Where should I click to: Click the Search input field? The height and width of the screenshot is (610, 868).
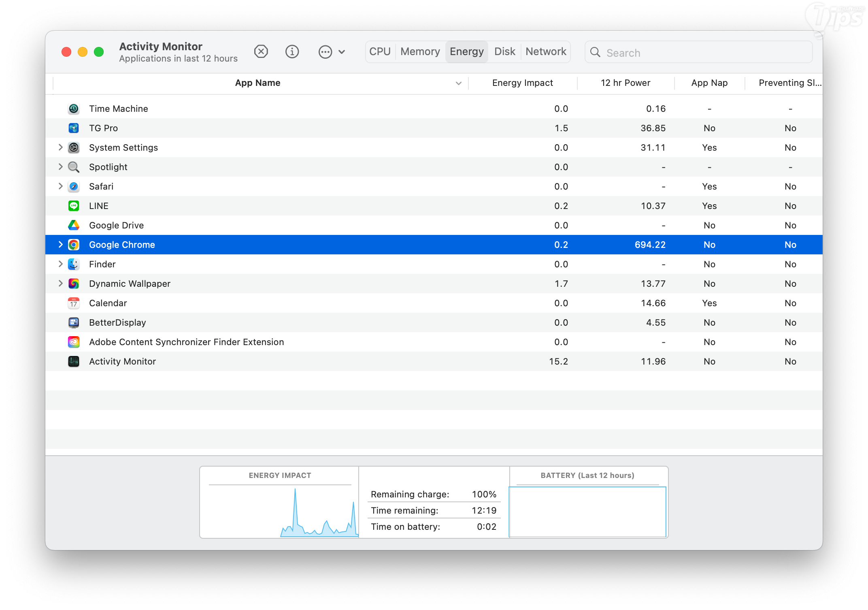click(704, 53)
